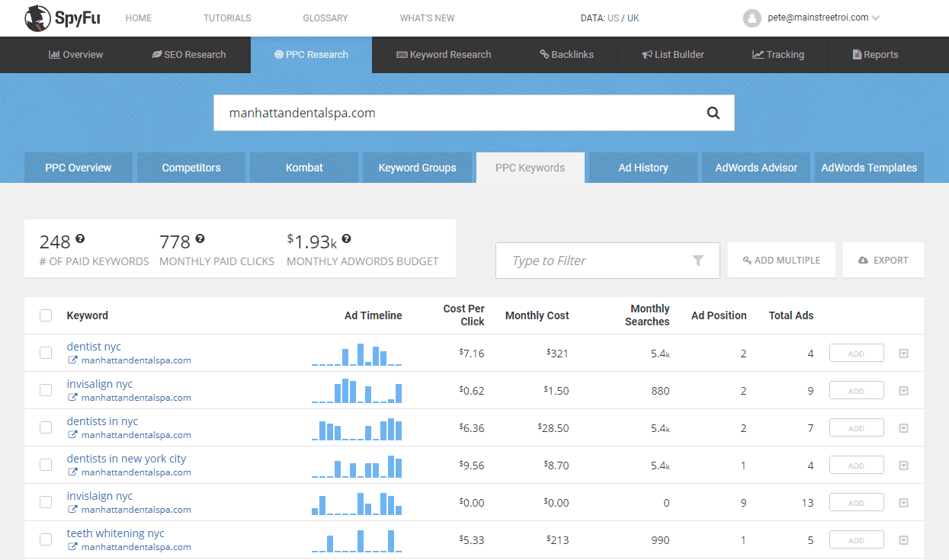949x560 pixels.
Task: Open external link icon under dentist nyc
Action: 73,360
